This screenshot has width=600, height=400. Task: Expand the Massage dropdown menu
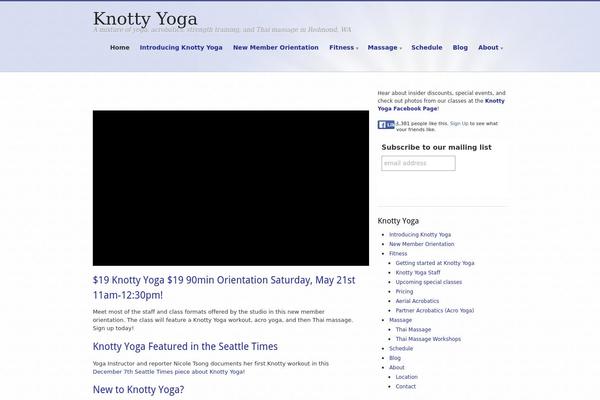tap(384, 47)
